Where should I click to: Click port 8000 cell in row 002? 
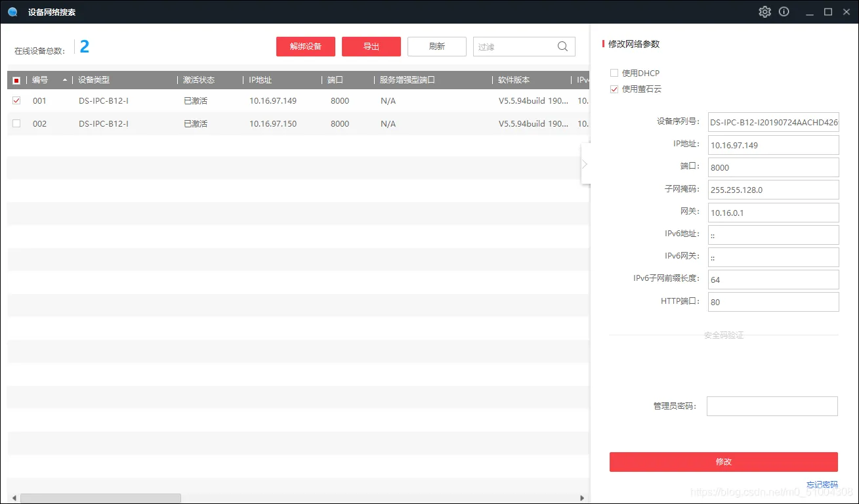340,123
